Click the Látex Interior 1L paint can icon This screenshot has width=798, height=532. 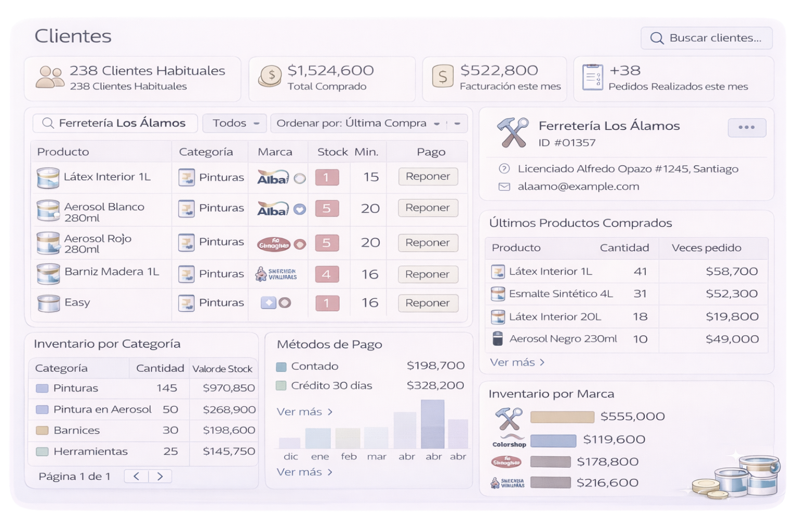[x=48, y=178]
